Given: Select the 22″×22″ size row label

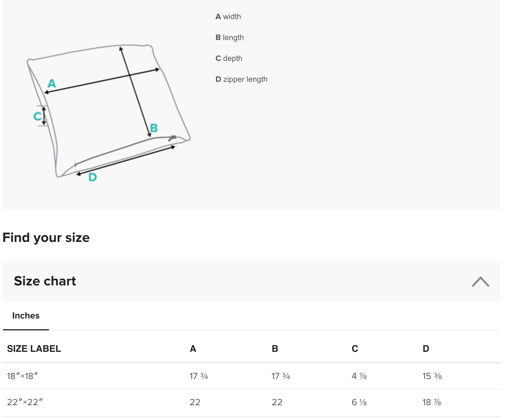Looking at the screenshot, I should [25, 402].
